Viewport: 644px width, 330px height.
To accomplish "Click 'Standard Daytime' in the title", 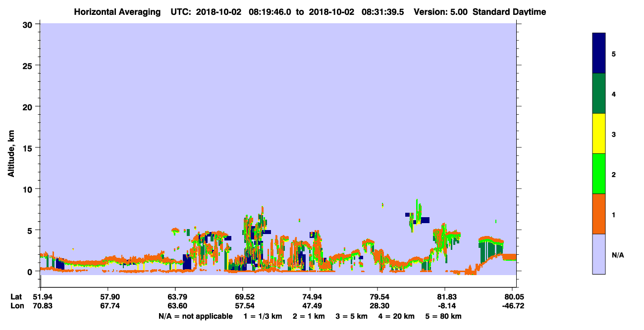I will (x=509, y=11).
